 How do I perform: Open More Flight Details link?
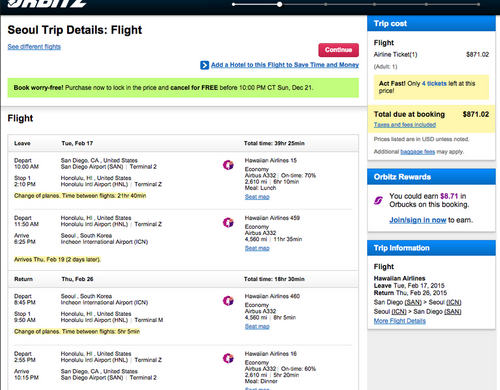coord(400,321)
